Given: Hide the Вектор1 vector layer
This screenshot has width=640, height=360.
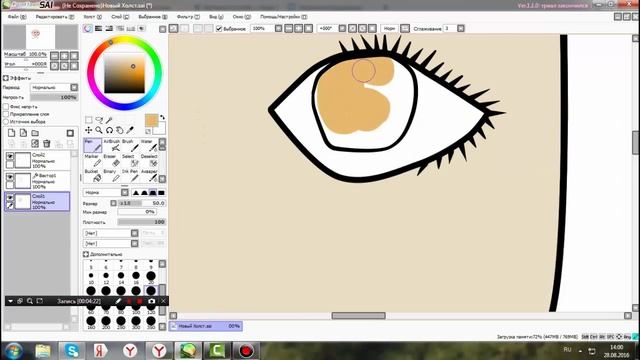Looking at the screenshot, I should click(10, 177).
